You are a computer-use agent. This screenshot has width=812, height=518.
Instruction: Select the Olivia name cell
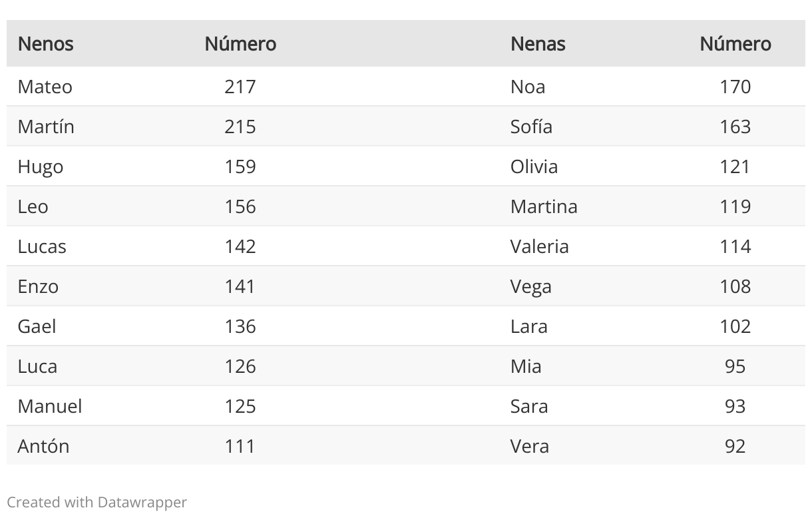534,166
